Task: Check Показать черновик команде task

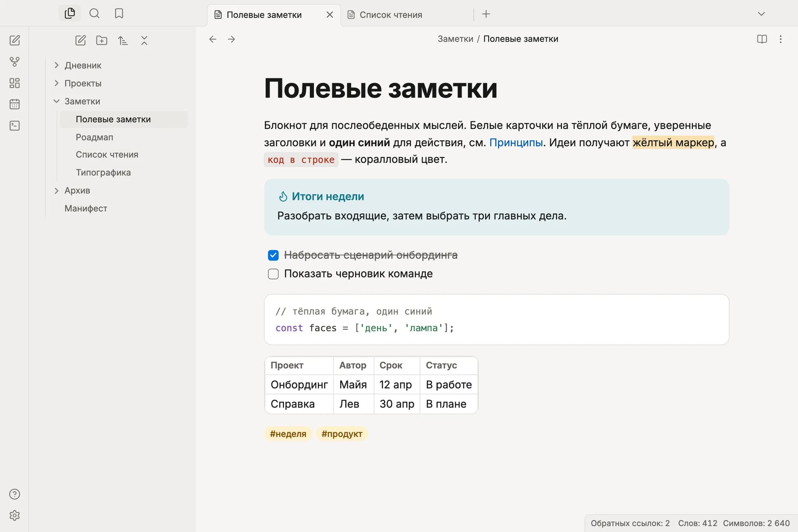Action: click(x=273, y=274)
